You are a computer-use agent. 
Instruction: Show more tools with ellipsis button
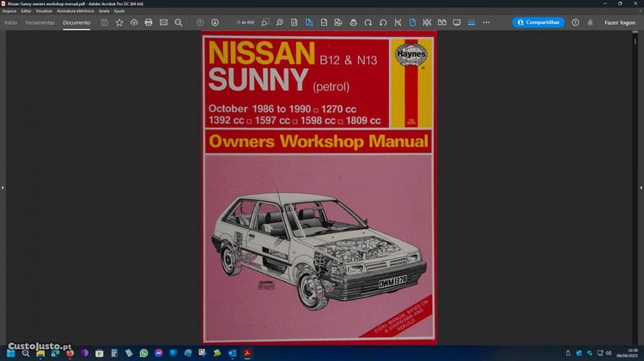[486, 22]
